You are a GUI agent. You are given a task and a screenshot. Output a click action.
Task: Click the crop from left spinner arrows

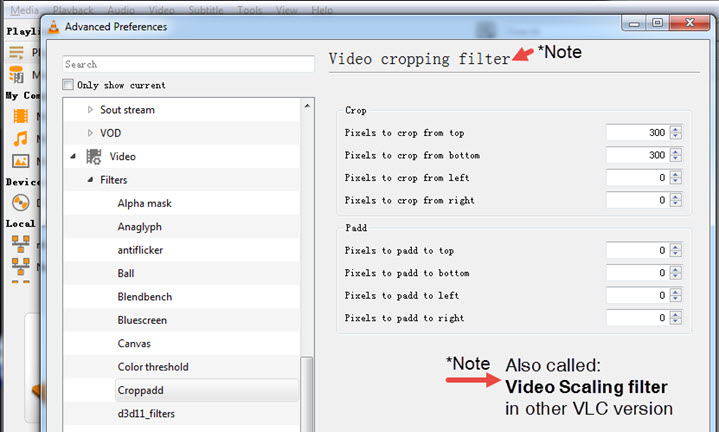click(676, 177)
